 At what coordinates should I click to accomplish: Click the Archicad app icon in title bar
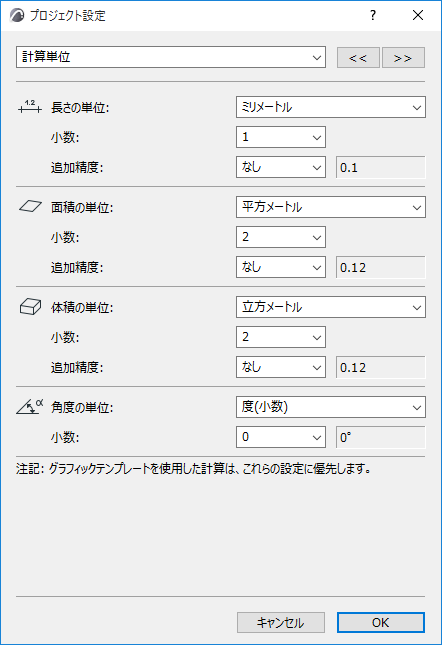17,16
